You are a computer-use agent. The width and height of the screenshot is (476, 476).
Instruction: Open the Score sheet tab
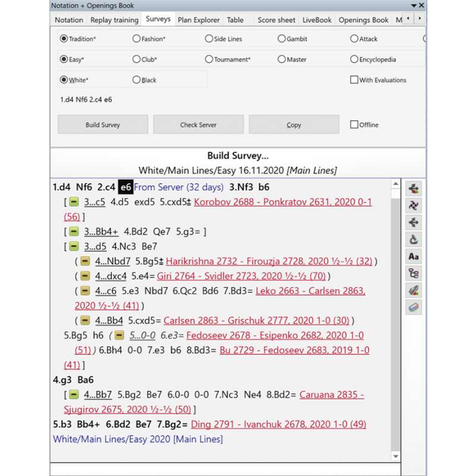276,20
